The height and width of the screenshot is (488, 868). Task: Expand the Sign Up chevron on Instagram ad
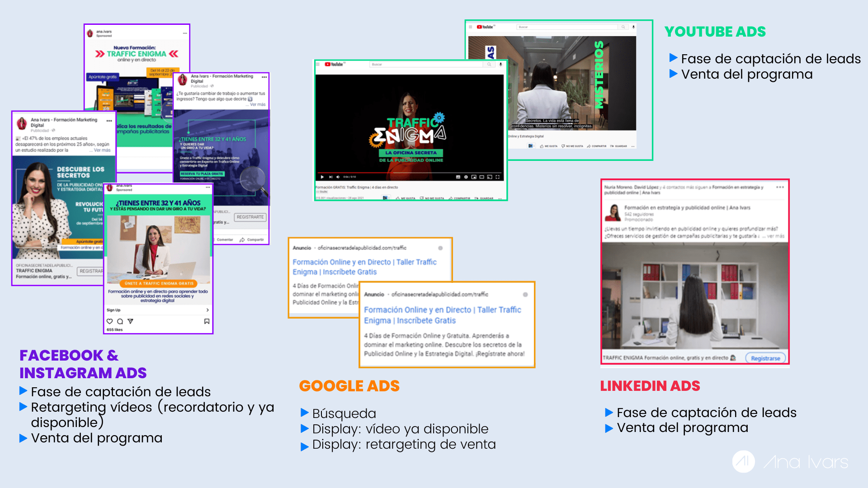pos(208,310)
